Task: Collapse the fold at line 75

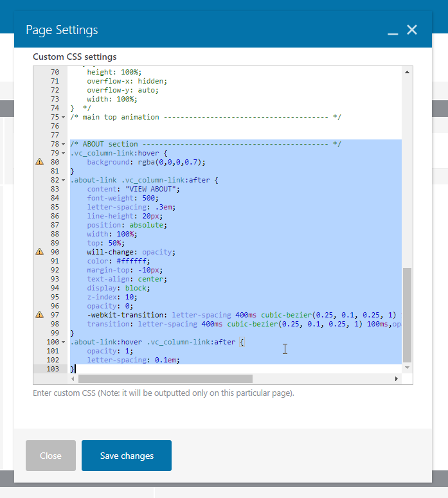Action: [x=63, y=117]
